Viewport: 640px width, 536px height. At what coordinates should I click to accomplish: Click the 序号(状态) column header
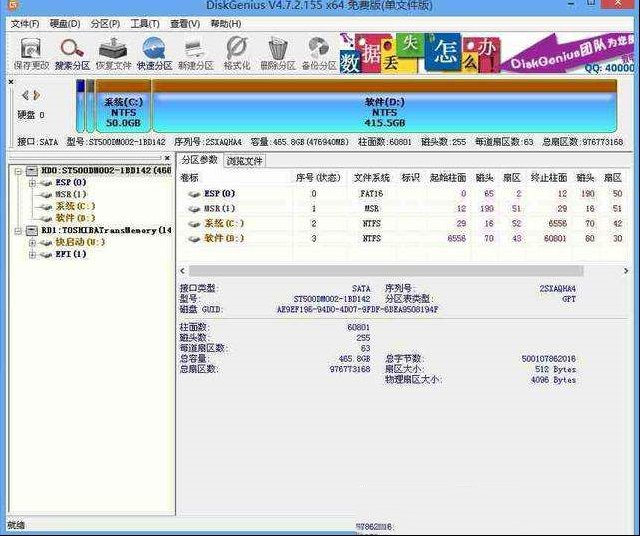pyautogui.click(x=318, y=178)
